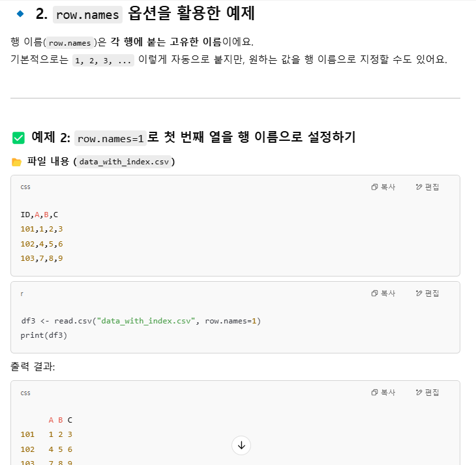Image resolution: width=476 pixels, height=465 pixels.
Task: Click the print(df3) code line
Action: click(44, 335)
